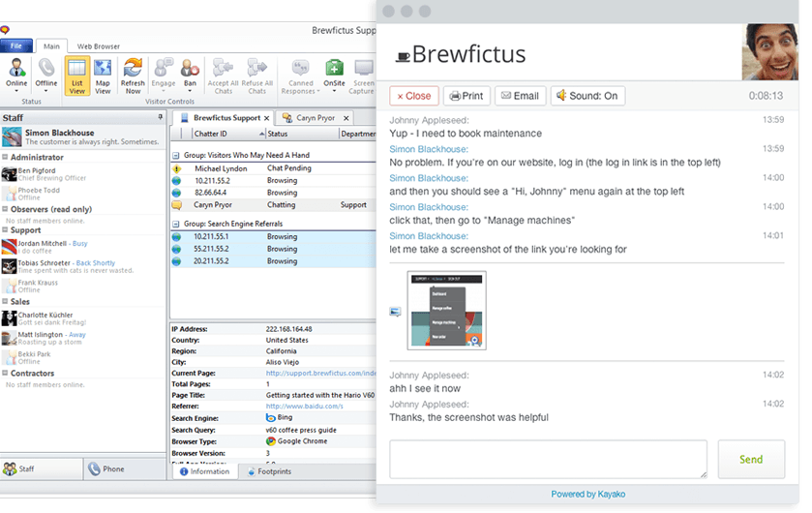Select the Michael Lyndon row
Image resolution: width=812 pixels, height=513 pixels.
[x=274, y=168]
